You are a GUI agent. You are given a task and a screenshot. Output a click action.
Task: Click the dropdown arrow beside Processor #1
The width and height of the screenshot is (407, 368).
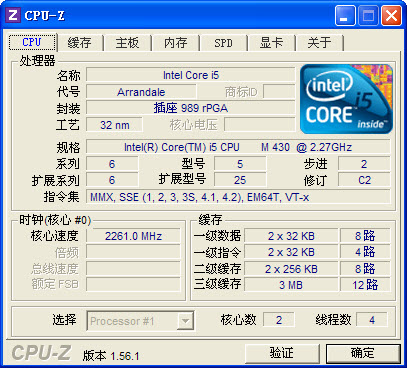point(185,321)
